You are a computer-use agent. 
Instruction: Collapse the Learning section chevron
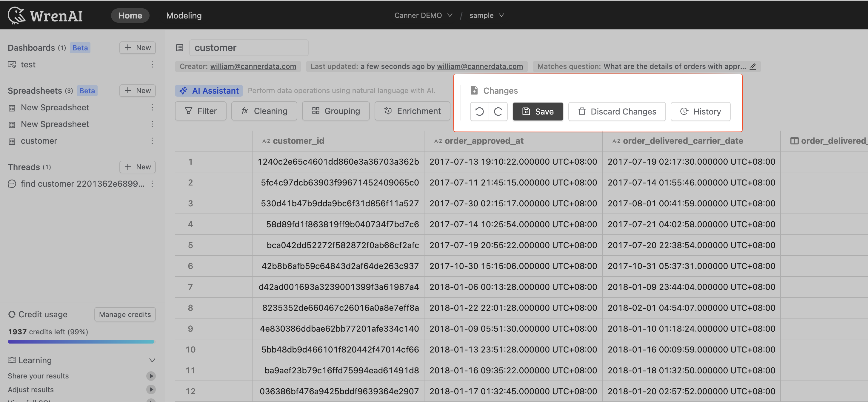point(152,360)
